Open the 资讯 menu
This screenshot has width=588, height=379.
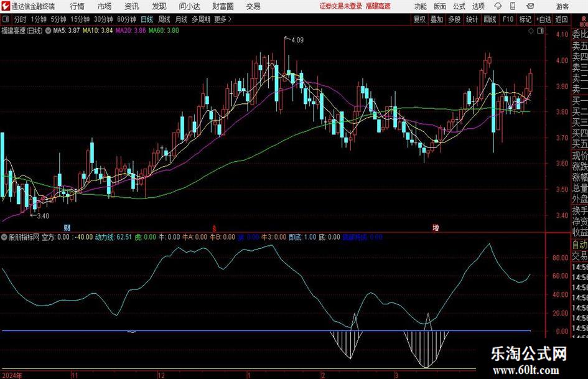pyautogui.click(x=132, y=6)
